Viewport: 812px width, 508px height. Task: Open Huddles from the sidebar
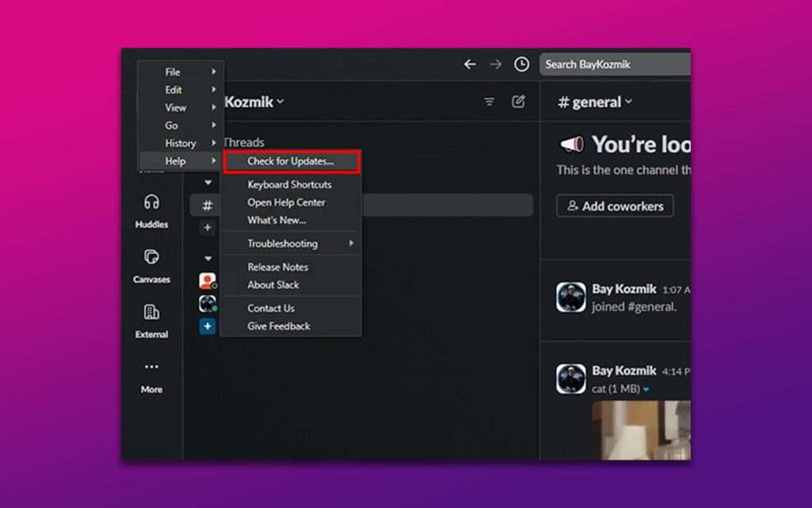pyautogui.click(x=151, y=210)
